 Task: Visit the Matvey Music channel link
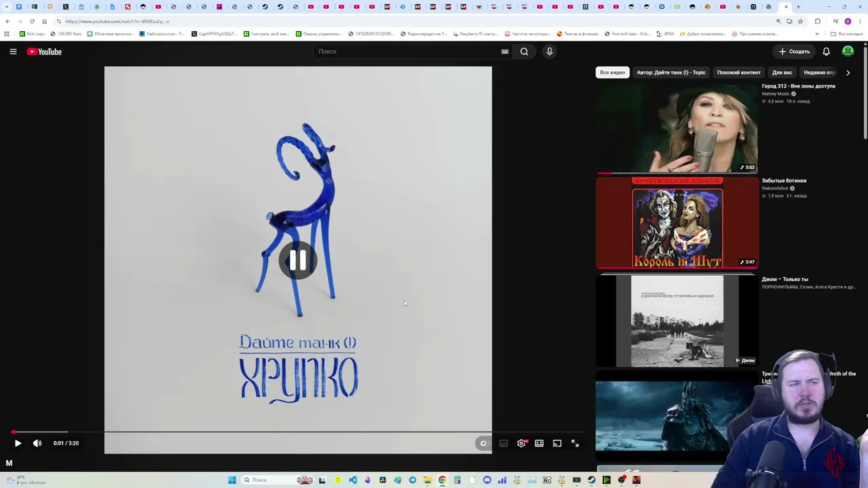pos(776,94)
